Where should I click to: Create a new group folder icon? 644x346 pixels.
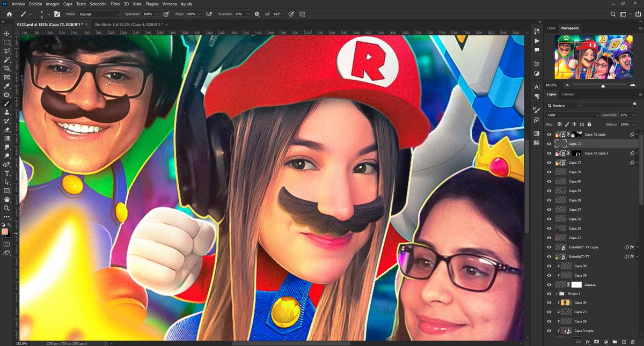click(x=615, y=342)
